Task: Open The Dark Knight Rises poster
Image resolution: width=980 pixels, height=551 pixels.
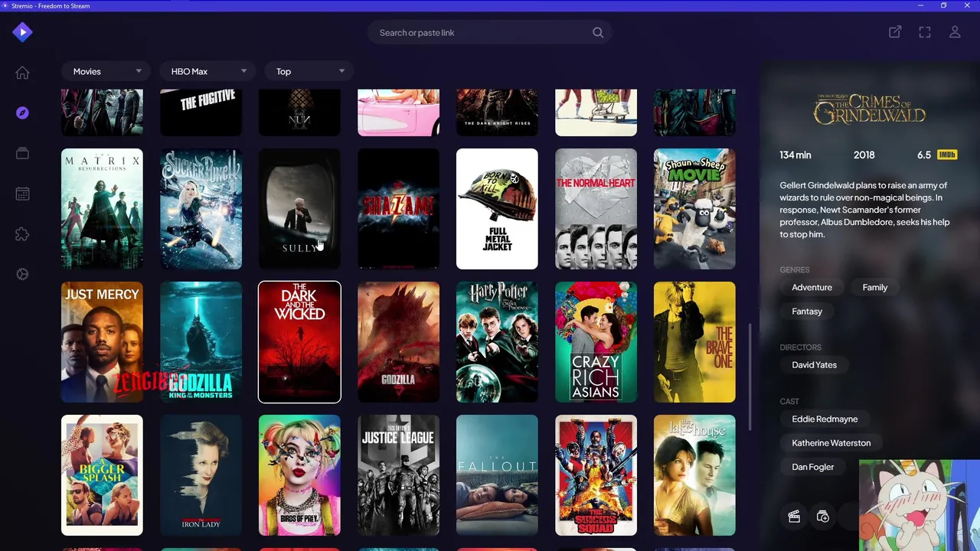Action: click(497, 112)
